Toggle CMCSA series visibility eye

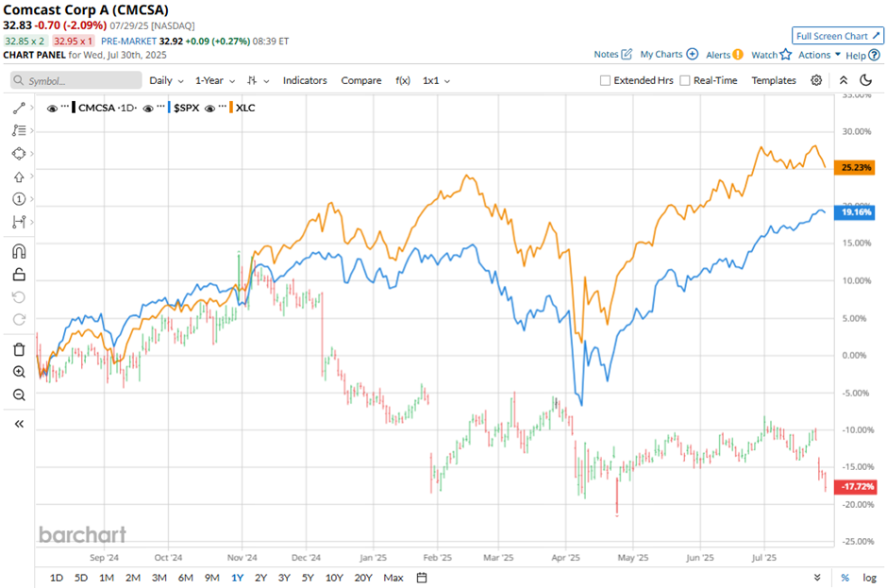point(52,109)
